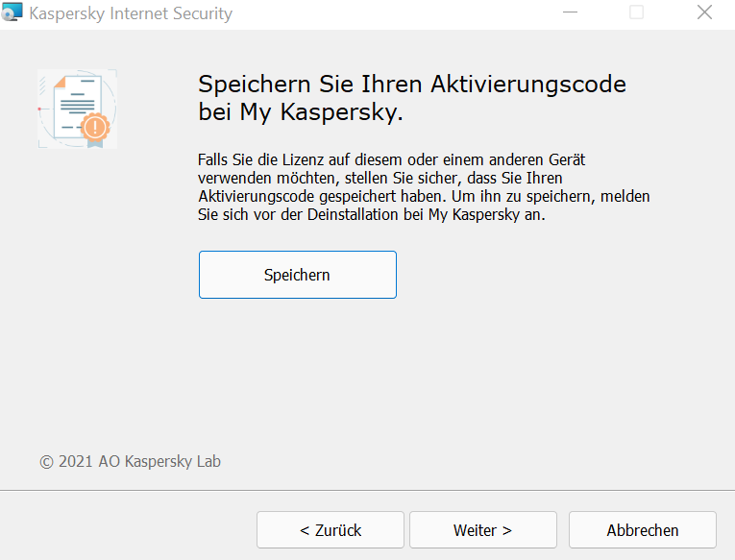Click the paragraph line starting 'Aktivierungscode gespeichert haben'
This screenshot has height=560, width=735.
(x=424, y=196)
